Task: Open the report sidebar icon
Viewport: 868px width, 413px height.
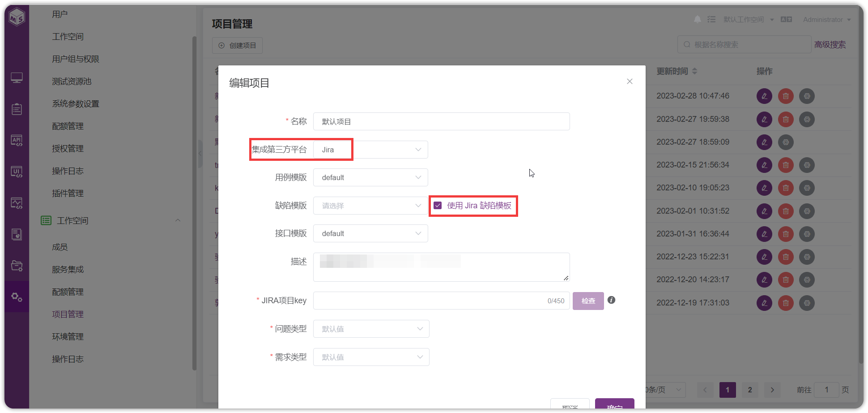Action: click(x=17, y=234)
